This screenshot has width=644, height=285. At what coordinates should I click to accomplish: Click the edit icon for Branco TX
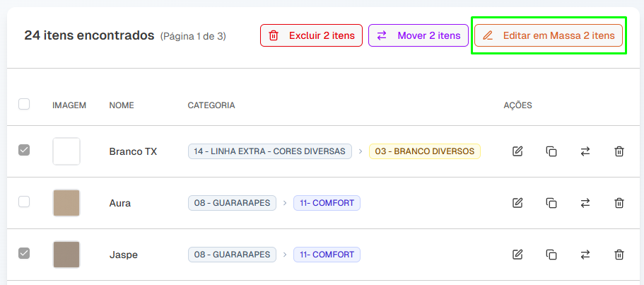tap(517, 151)
